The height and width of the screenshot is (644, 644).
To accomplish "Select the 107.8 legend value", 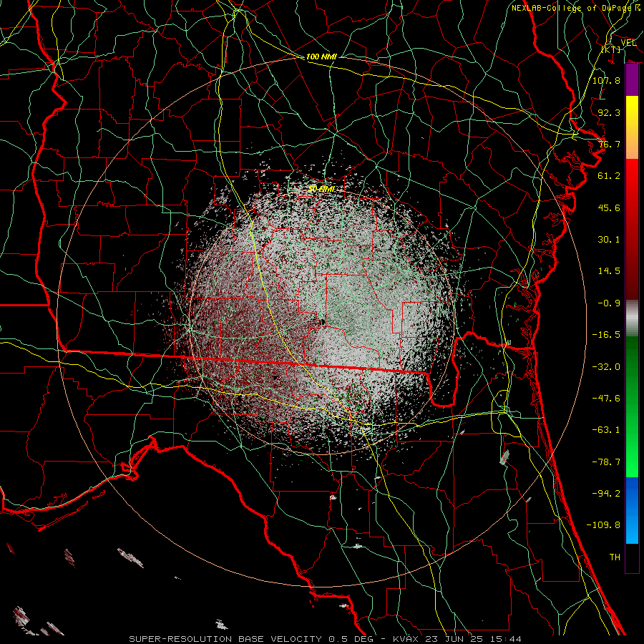I will [x=606, y=80].
